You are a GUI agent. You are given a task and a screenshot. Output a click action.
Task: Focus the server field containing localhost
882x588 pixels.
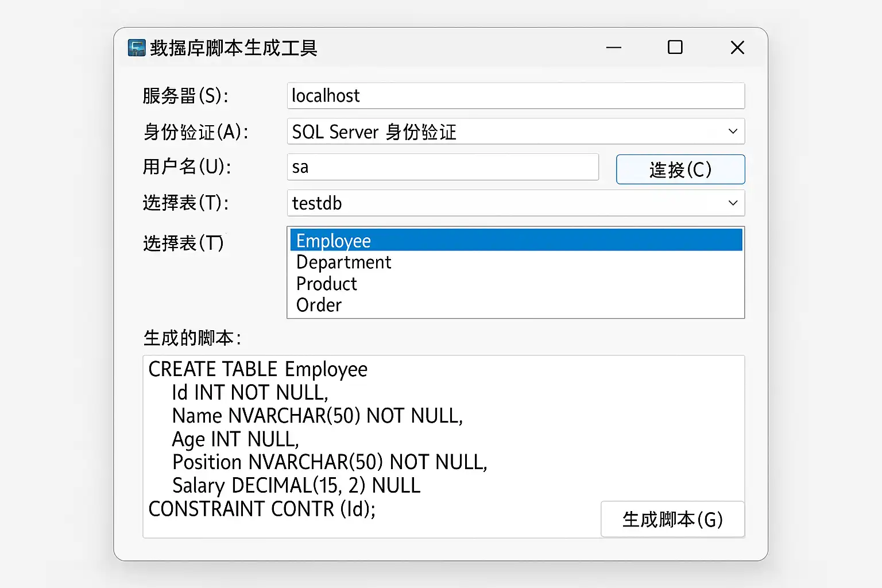pos(515,96)
